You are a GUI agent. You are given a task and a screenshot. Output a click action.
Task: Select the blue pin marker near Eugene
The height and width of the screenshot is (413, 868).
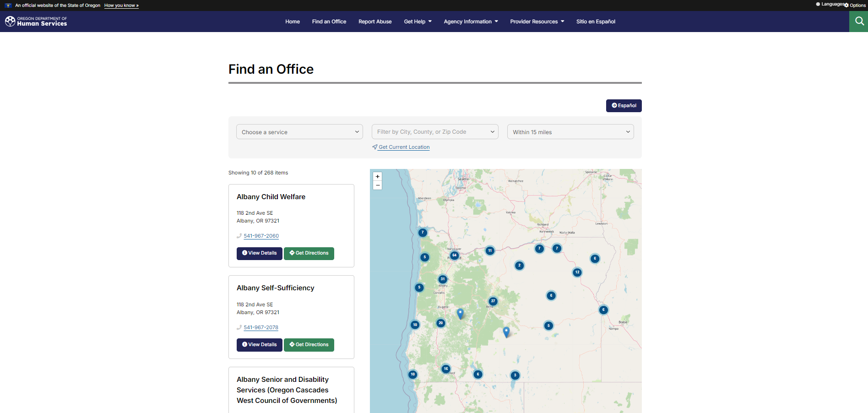tap(461, 313)
